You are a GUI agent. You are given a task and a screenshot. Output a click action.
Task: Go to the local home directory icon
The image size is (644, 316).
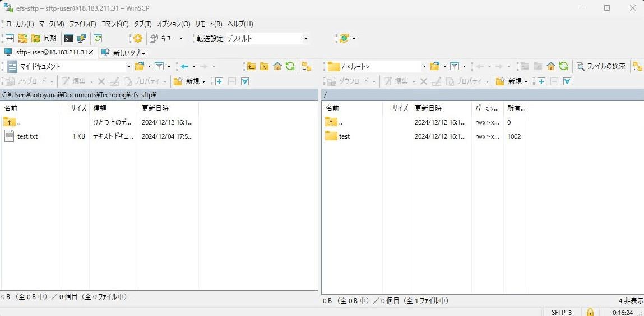[x=277, y=66]
